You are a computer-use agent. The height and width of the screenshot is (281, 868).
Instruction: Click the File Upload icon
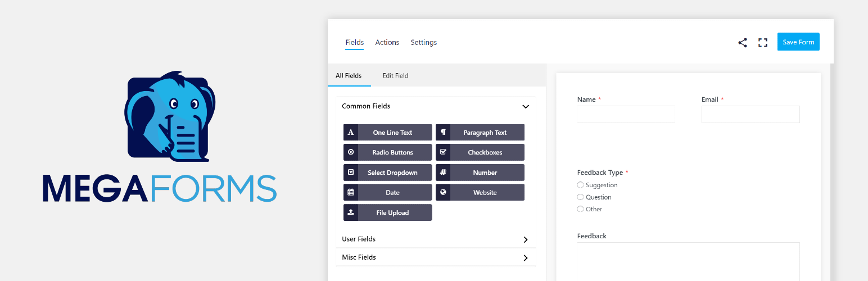(x=351, y=212)
